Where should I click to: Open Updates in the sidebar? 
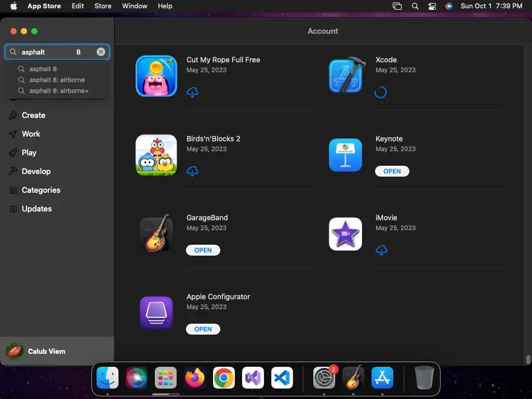pos(37,209)
